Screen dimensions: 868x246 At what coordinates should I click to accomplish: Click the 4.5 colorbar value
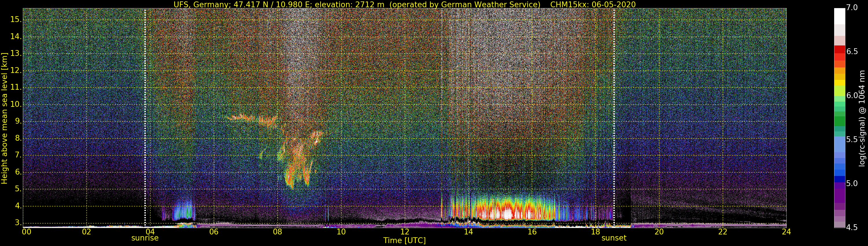point(852,227)
